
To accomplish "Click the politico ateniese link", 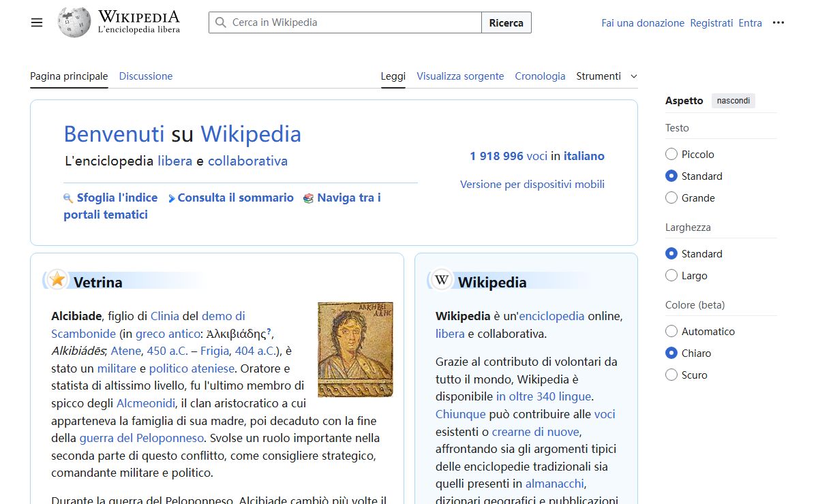I will click(192, 369).
